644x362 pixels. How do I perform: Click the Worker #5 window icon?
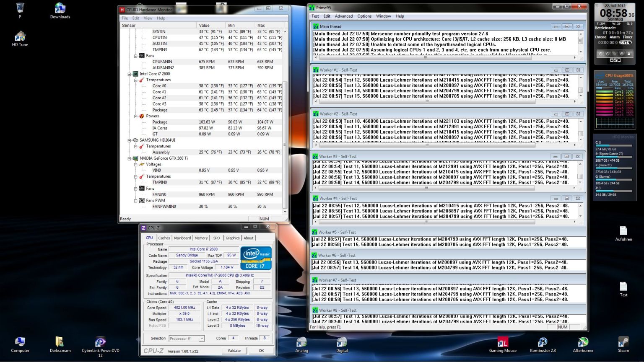pos(314,232)
